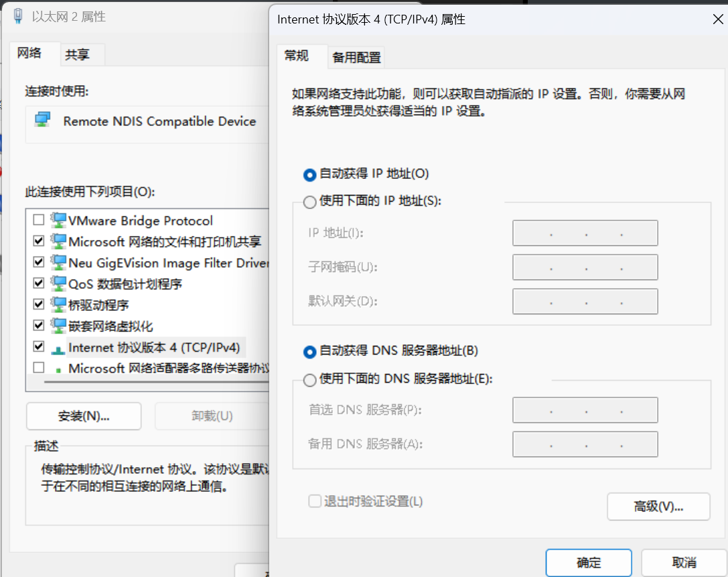
Task: Uncheck Internet 协议版本 4 (TCP/IPv4) checkbox
Action: 39,346
